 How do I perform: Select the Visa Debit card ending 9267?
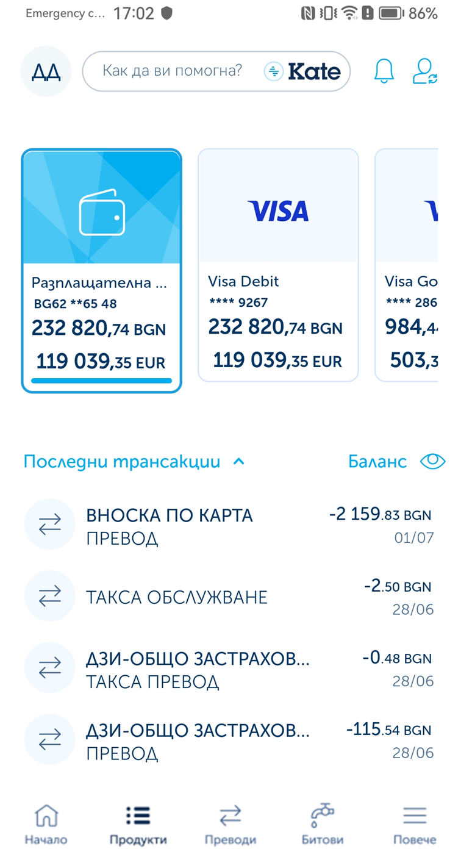pos(278,265)
